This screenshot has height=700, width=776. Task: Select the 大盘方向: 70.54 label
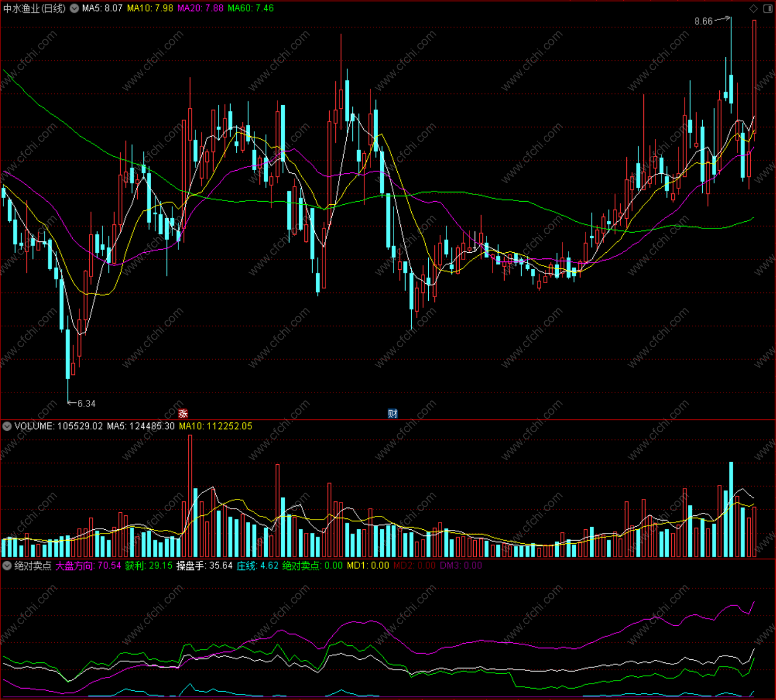coord(88,565)
